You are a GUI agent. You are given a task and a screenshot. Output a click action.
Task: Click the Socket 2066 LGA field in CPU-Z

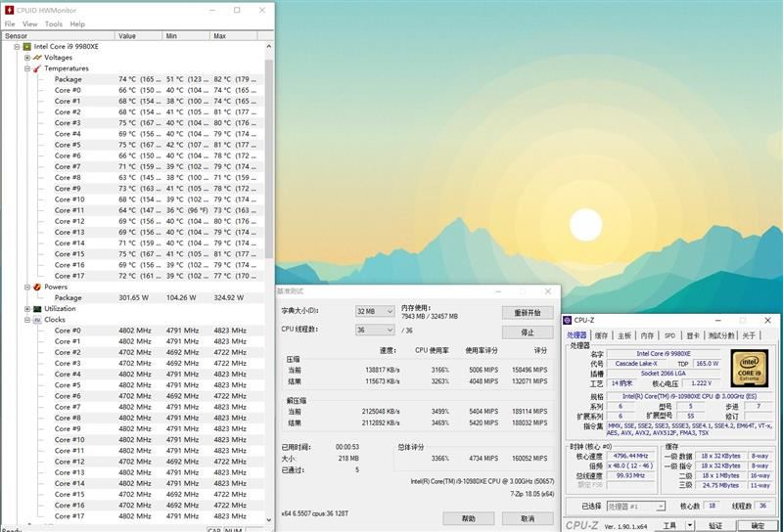664,374
